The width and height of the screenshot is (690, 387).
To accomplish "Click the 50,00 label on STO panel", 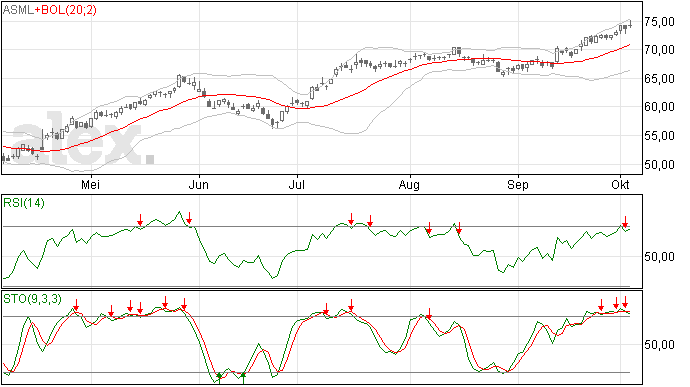I will click(659, 345).
